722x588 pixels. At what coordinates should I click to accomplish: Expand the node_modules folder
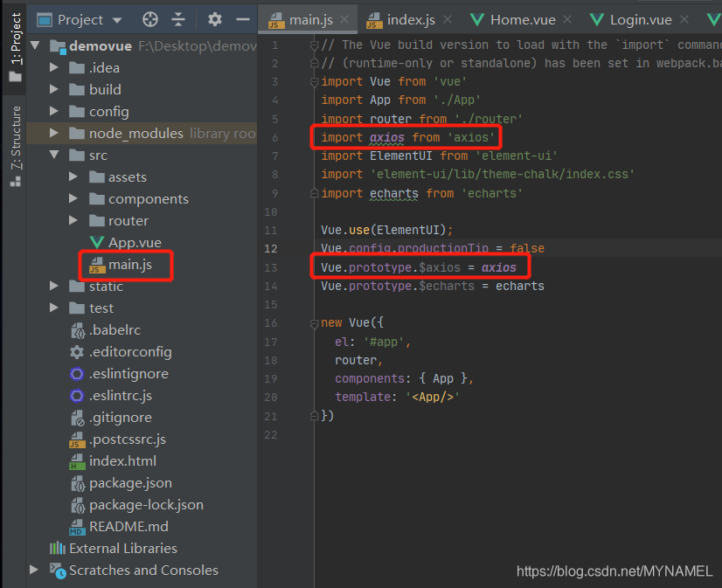coord(54,133)
